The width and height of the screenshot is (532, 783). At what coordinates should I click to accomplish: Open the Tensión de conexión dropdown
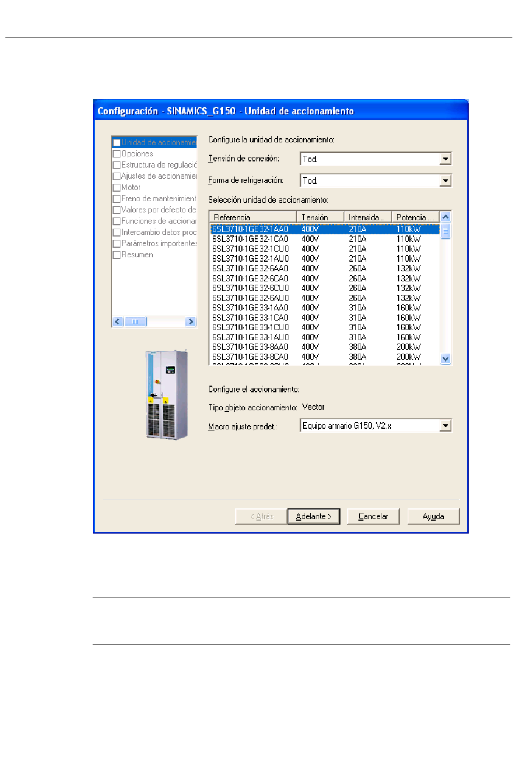445,159
